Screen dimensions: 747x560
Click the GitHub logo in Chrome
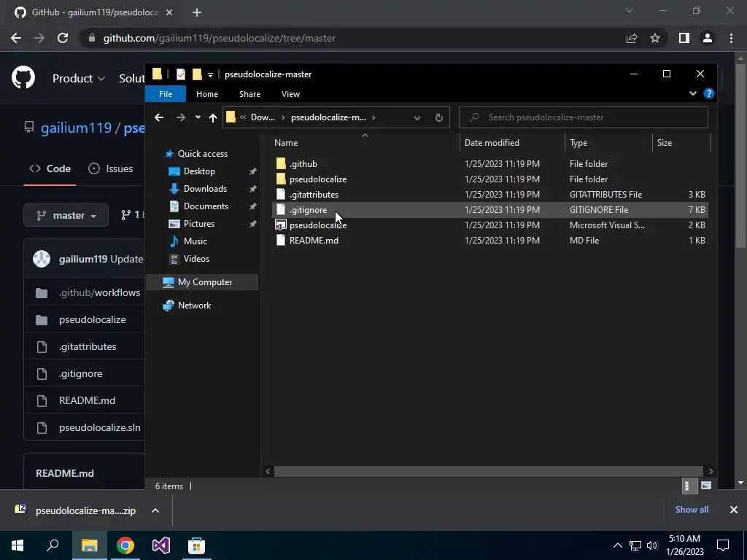pyautogui.click(x=23, y=78)
